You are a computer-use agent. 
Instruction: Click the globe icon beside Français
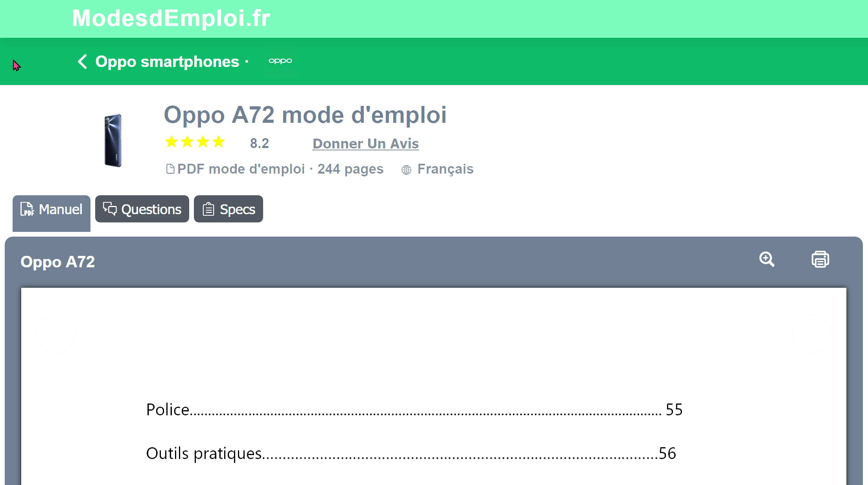[406, 170]
